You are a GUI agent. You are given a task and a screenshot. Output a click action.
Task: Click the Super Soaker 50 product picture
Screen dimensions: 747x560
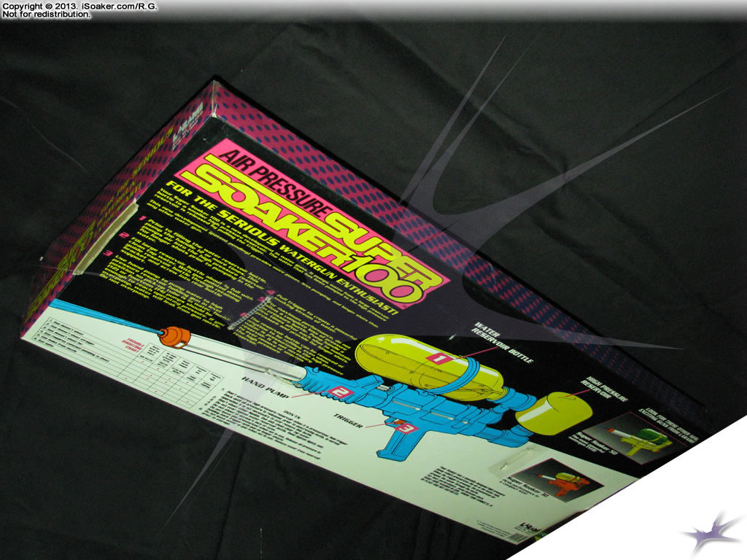pos(636,438)
